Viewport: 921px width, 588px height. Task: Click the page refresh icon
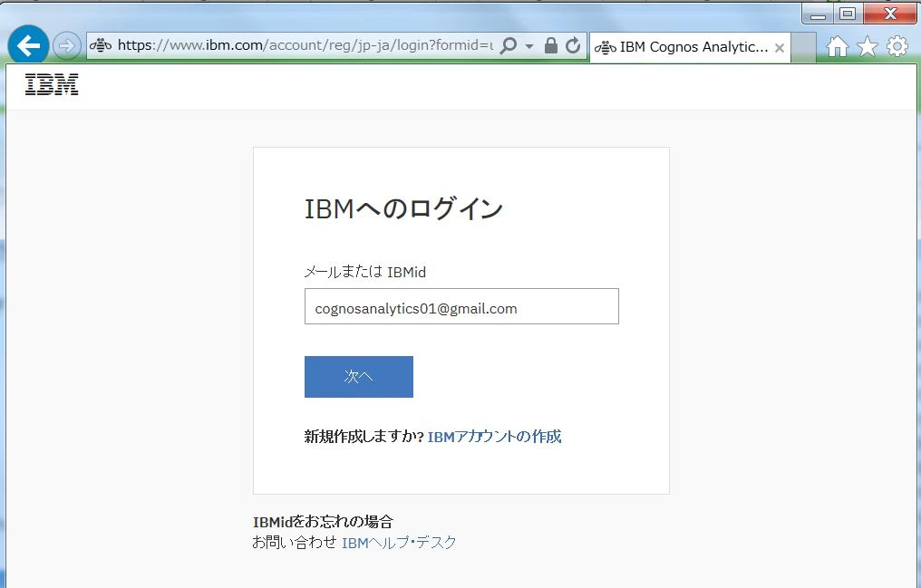pyautogui.click(x=573, y=45)
